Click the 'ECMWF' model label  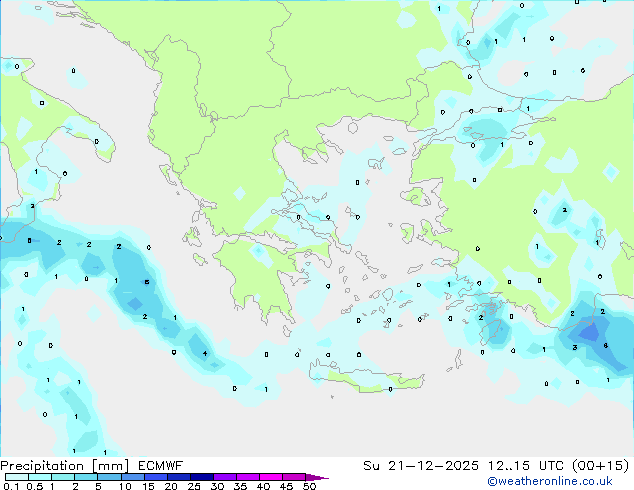[x=161, y=466]
